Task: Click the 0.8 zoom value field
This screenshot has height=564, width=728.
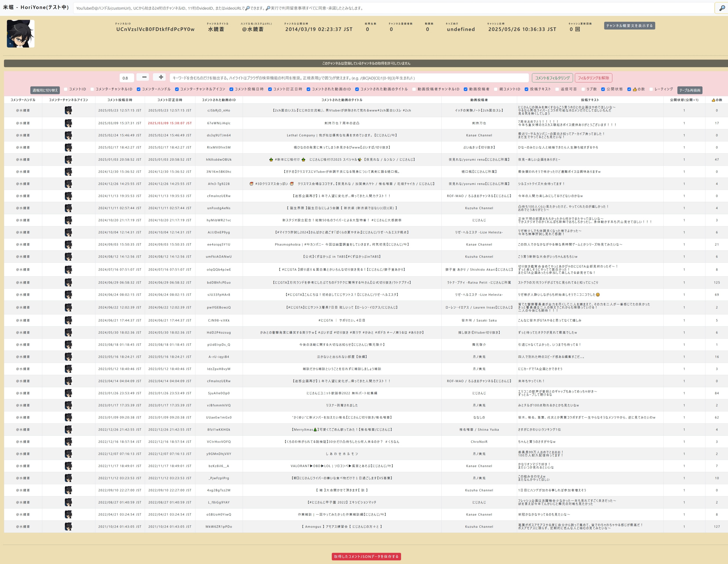Action: (127, 78)
